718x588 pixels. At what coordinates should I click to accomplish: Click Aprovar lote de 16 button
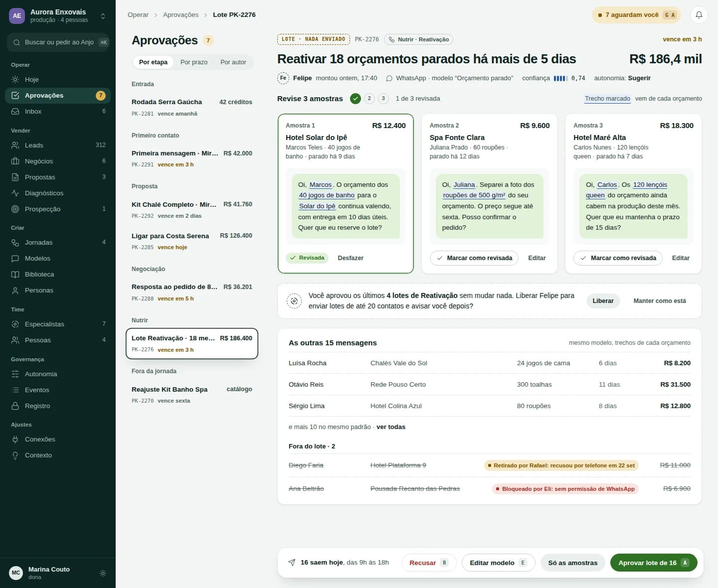point(654,563)
